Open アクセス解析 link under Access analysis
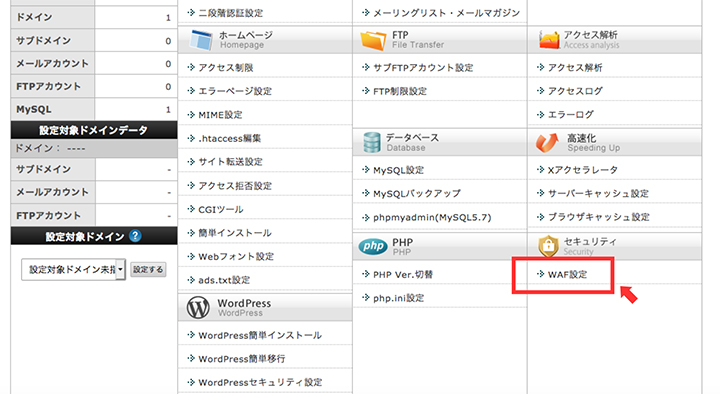Image resolution: width=720 pixels, height=394 pixels. pos(575,68)
